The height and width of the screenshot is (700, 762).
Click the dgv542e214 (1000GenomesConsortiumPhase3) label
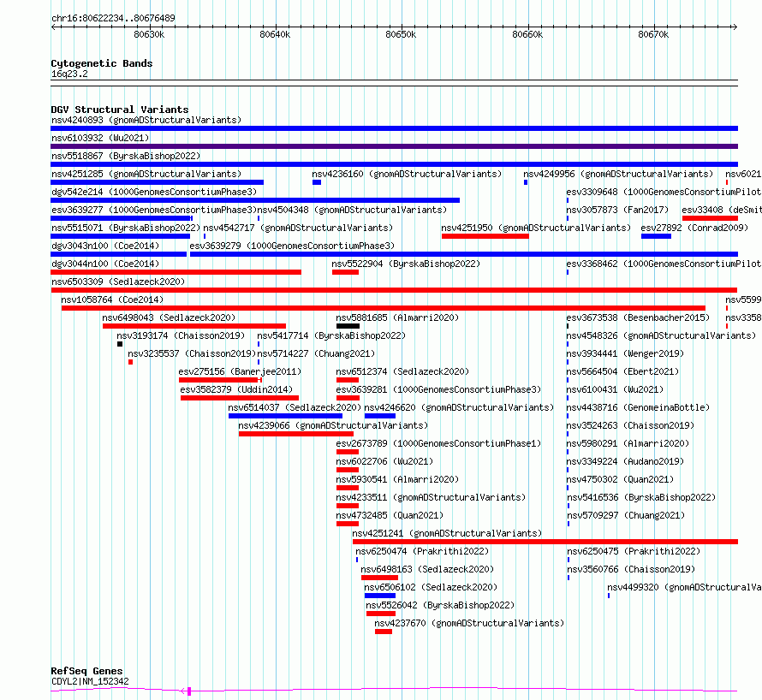pyautogui.click(x=154, y=192)
